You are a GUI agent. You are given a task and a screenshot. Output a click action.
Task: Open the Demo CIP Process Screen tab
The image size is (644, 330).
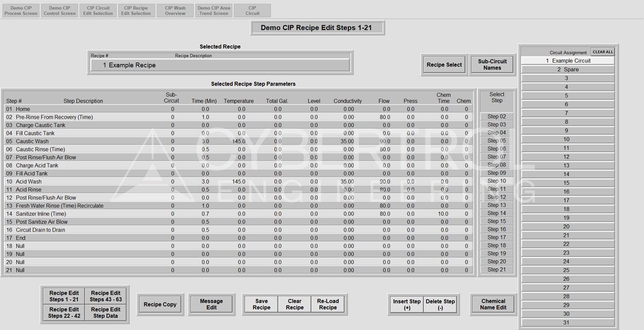(21, 11)
